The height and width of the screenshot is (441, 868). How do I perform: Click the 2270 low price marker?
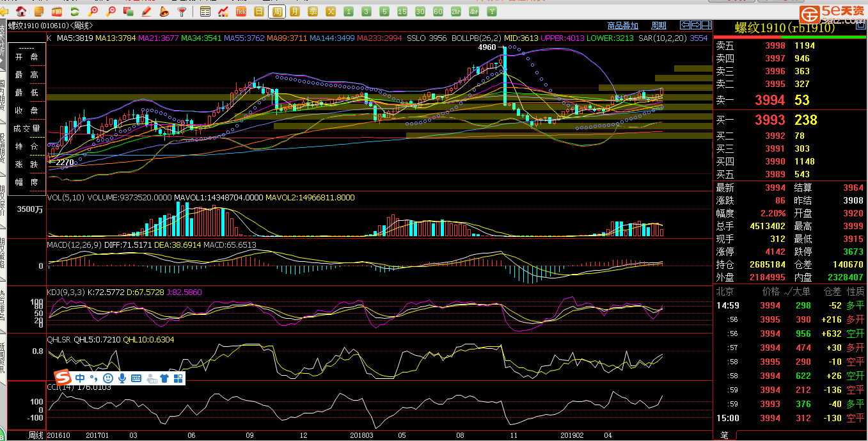65,163
